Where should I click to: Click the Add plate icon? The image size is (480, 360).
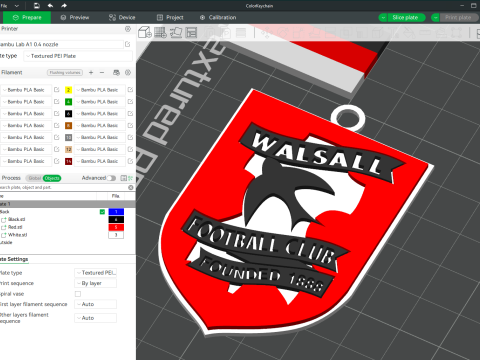point(160,32)
